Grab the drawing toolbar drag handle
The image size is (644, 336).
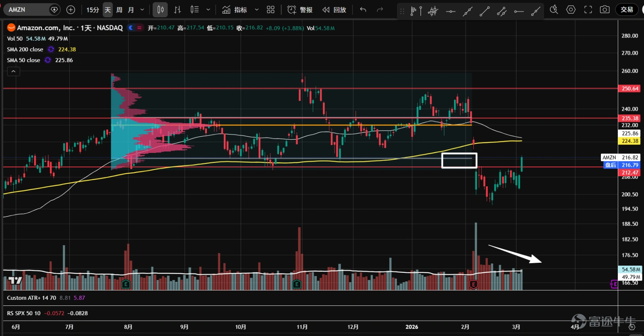click(402, 11)
